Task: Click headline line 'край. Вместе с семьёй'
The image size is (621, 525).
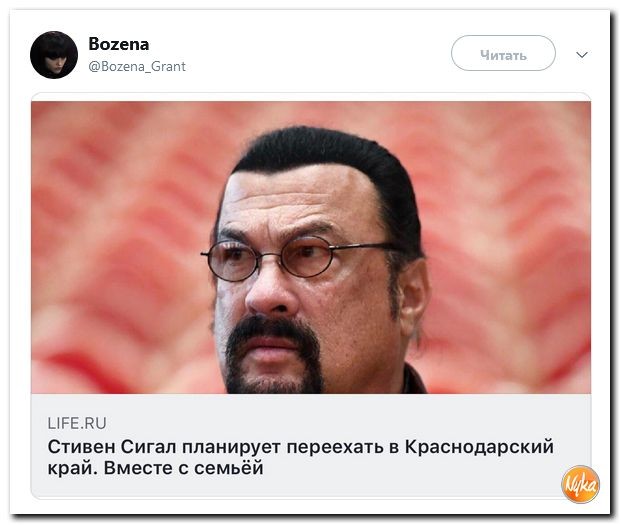Action: click(155, 468)
